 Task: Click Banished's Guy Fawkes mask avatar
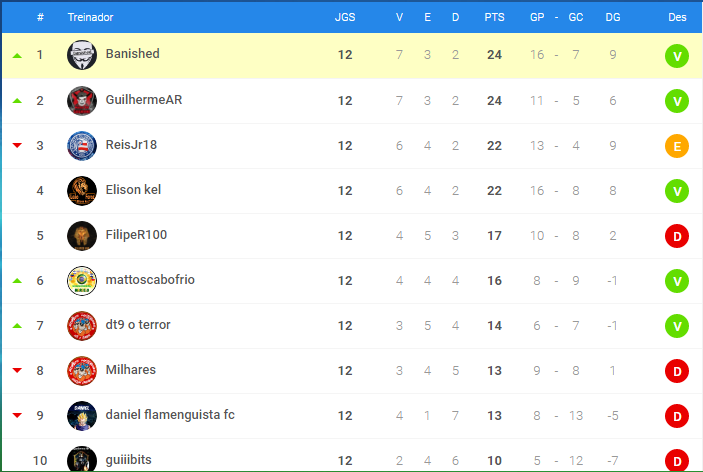click(82, 55)
